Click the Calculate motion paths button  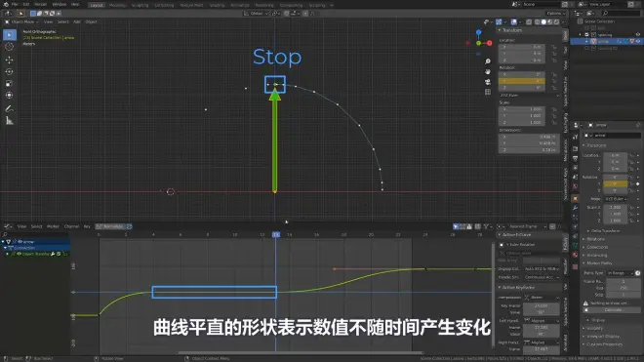point(613,310)
